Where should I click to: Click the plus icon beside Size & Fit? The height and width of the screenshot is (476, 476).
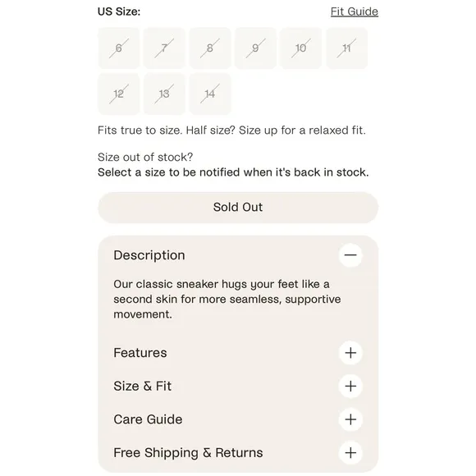coord(350,387)
